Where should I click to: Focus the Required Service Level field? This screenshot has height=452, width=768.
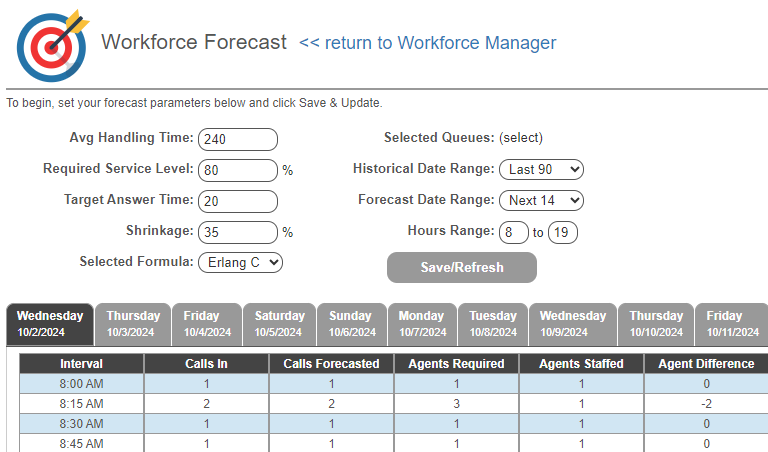click(x=238, y=170)
